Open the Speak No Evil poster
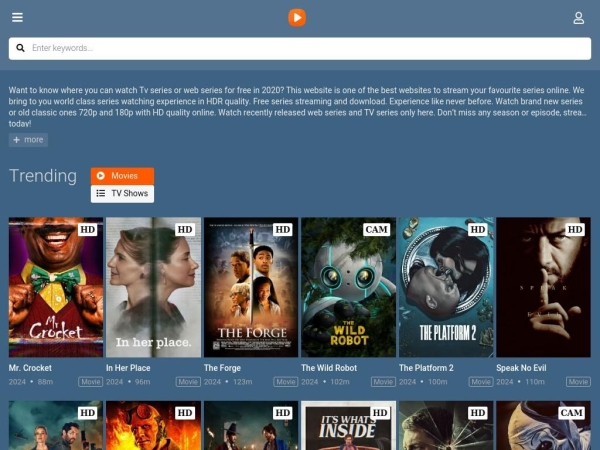 543,287
